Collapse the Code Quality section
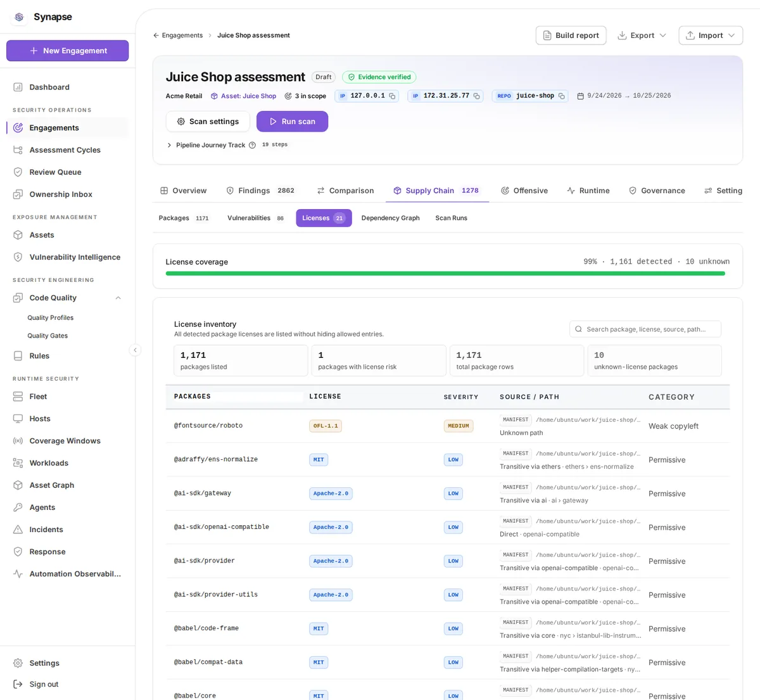Viewport: 760px width, 700px height. pos(118,298)
